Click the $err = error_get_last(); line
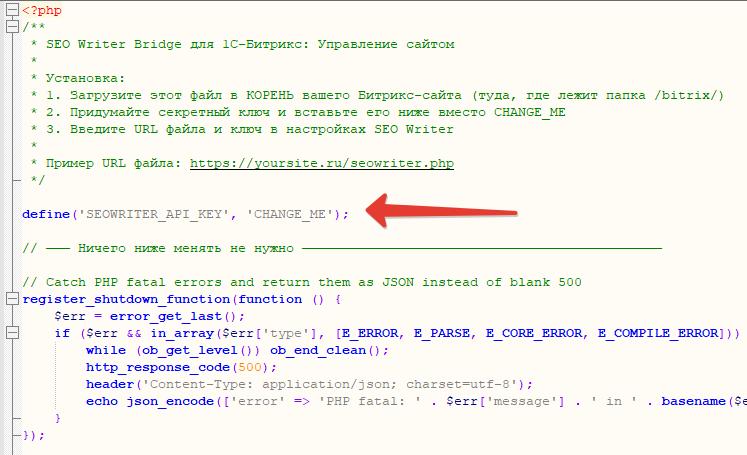Viewport: 747px width, 455px height. 150,316
